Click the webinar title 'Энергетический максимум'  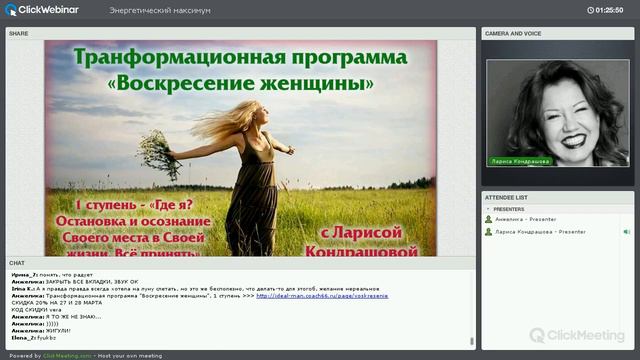(x=160, y=11)
